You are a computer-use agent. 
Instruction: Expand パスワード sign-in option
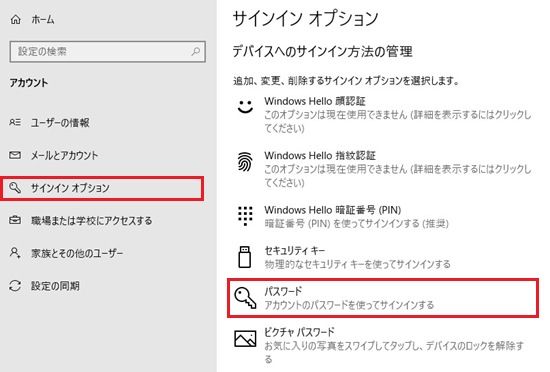pos(383,298)
